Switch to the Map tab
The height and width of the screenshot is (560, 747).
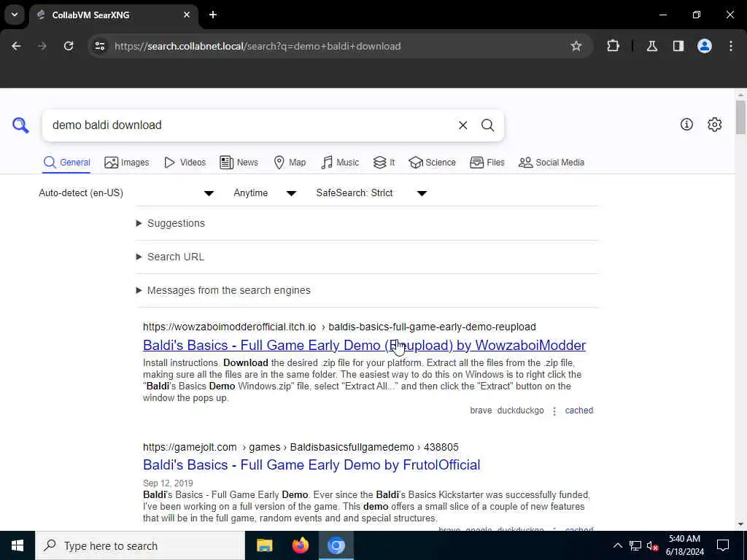click(290, 163)
